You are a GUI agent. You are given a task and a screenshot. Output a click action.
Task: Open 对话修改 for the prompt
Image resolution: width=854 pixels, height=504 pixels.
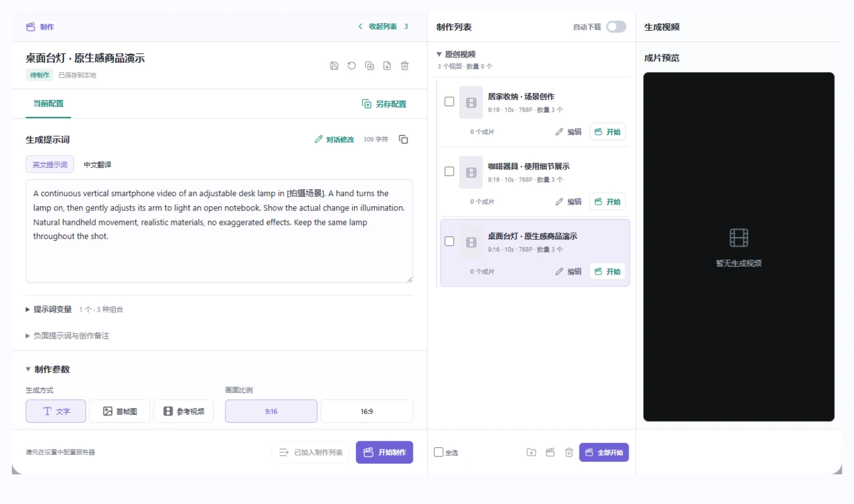[334, 139]
